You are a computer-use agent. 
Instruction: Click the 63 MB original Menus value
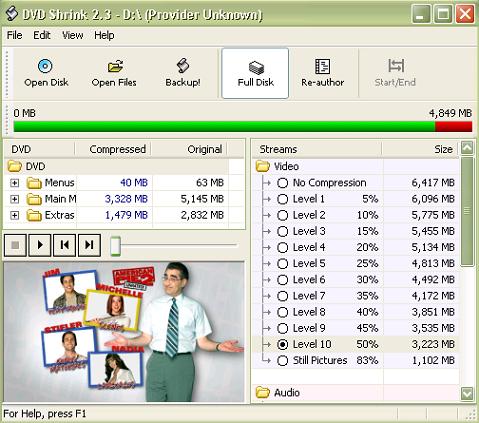click(x=210, y=183)
